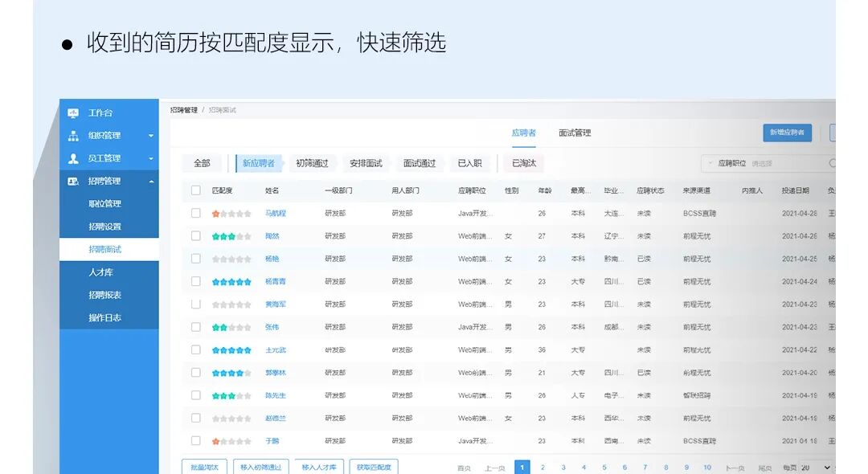Open the 应聘职位 filter field dropdown
Image resolution: width=868 pixels, height=474 pixels.
(x=768, y=163)
